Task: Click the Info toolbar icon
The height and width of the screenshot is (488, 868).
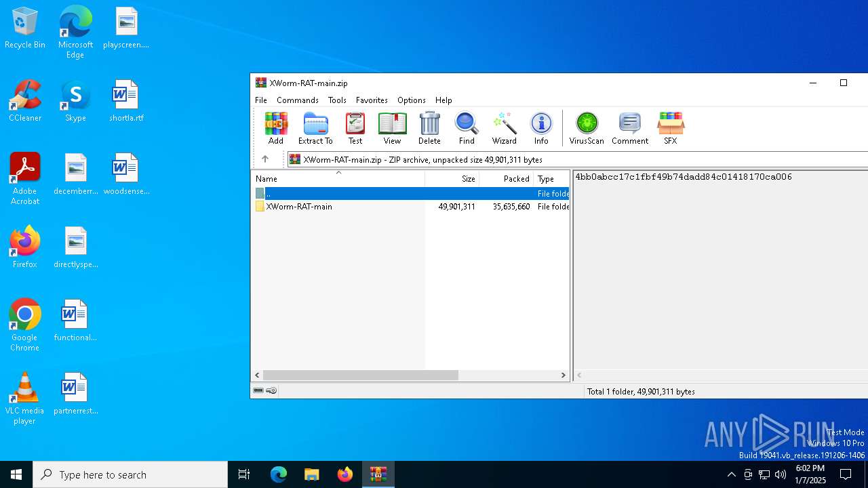Action: 541,129
